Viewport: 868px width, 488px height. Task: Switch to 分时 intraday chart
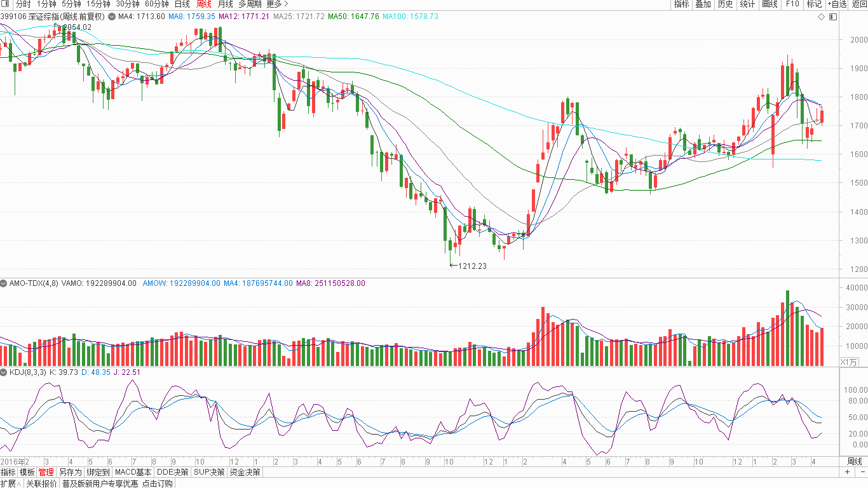pyautogui.click(x=23, y=4)
